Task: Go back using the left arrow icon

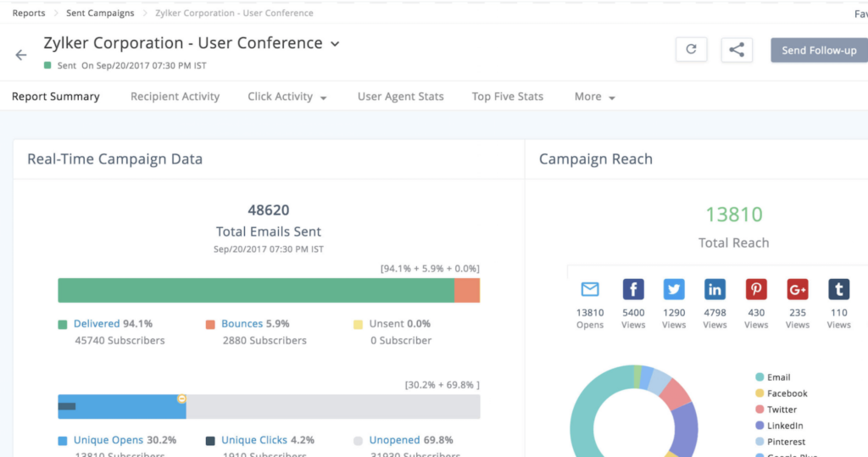Action: tap(21, 55)
